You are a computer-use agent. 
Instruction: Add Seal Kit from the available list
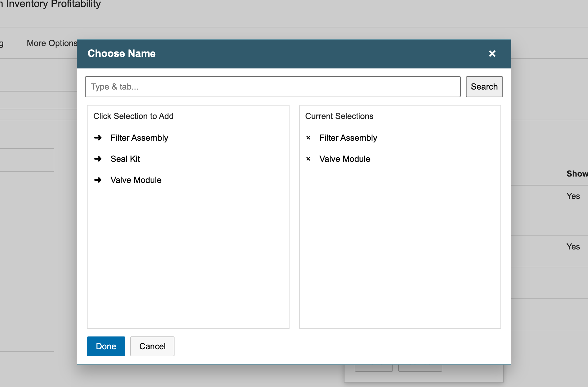point(125,159)
